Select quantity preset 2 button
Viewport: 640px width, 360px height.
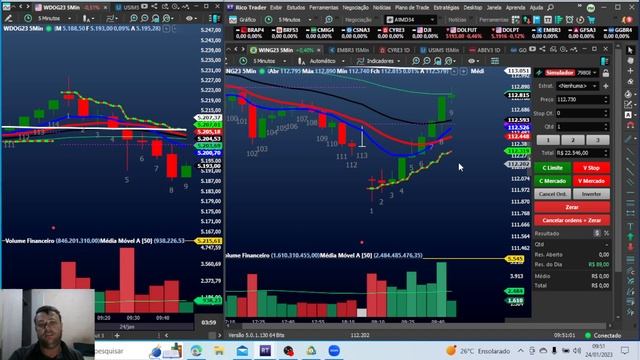click(x=573, y=140)
